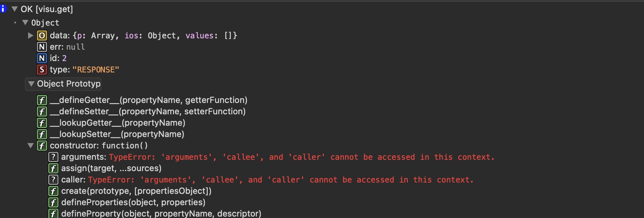
Task: Collapse the Object Prototype section
Action: (x=31, y=84)
